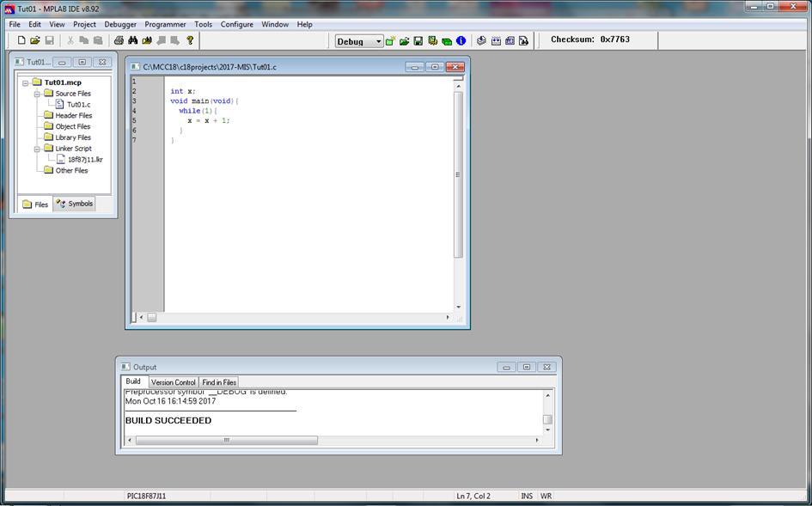Click the 'Ln 7, Col 2' status entry
The image size is (812, 506).
(x=473, y=496)
